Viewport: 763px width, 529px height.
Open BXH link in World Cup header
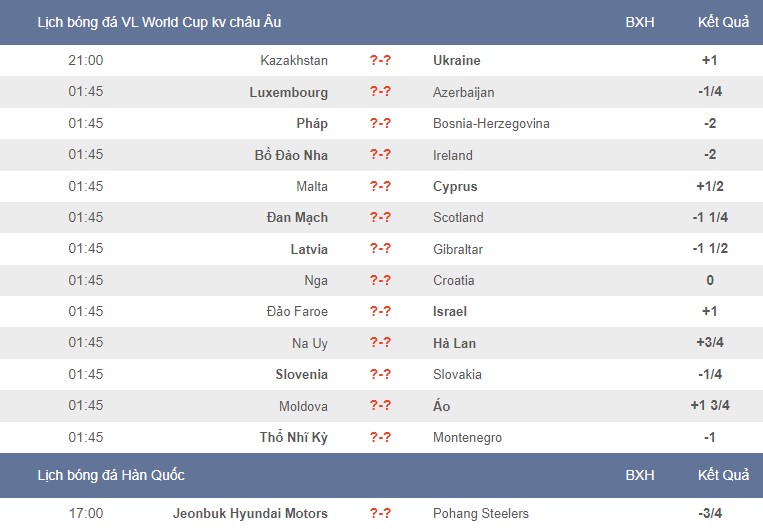[639, 22]
